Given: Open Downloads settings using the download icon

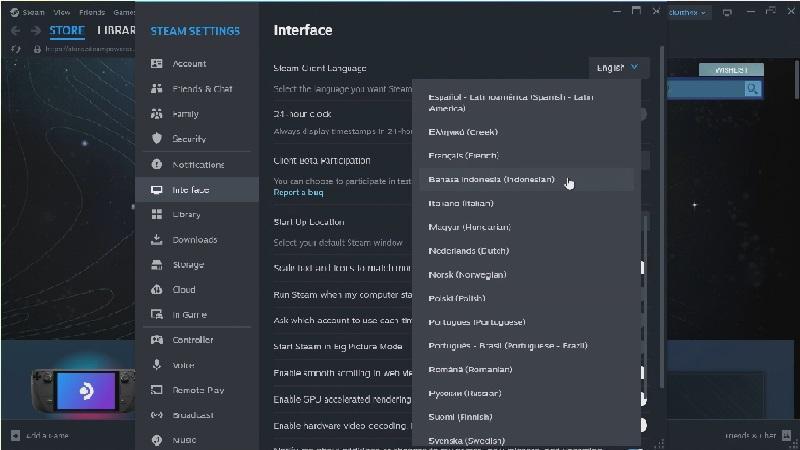Looking at the screenshot, I should pos(157,239).
